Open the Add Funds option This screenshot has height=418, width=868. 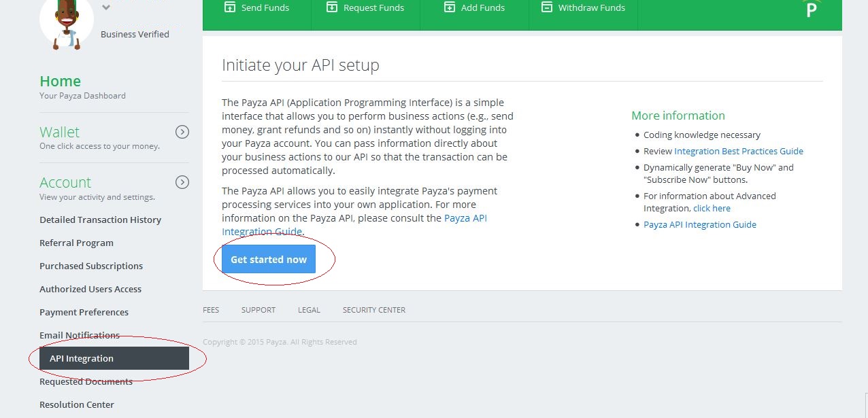click(x=474, y=8)
